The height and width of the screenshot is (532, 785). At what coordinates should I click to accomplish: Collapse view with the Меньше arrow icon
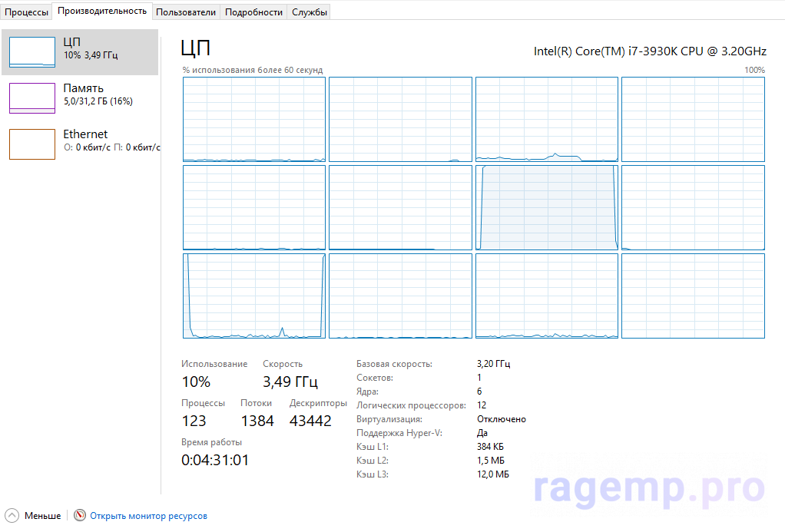point(12,516)
